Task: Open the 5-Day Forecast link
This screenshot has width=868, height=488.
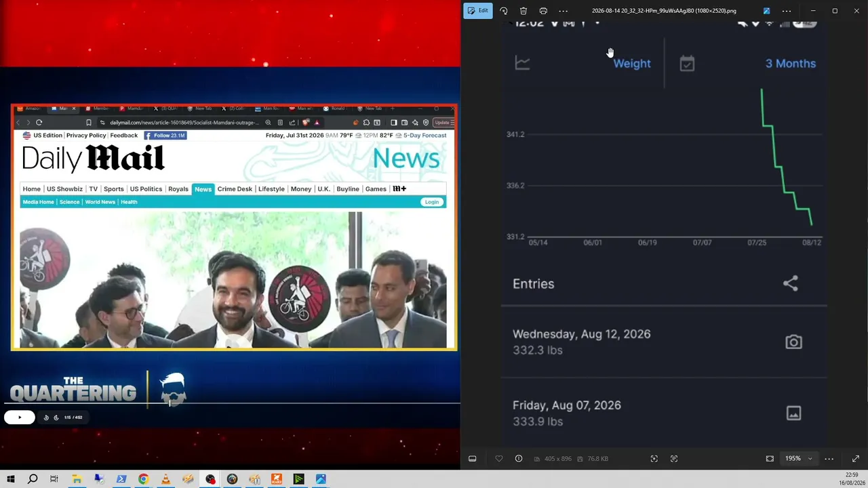Action: [425, 136]
